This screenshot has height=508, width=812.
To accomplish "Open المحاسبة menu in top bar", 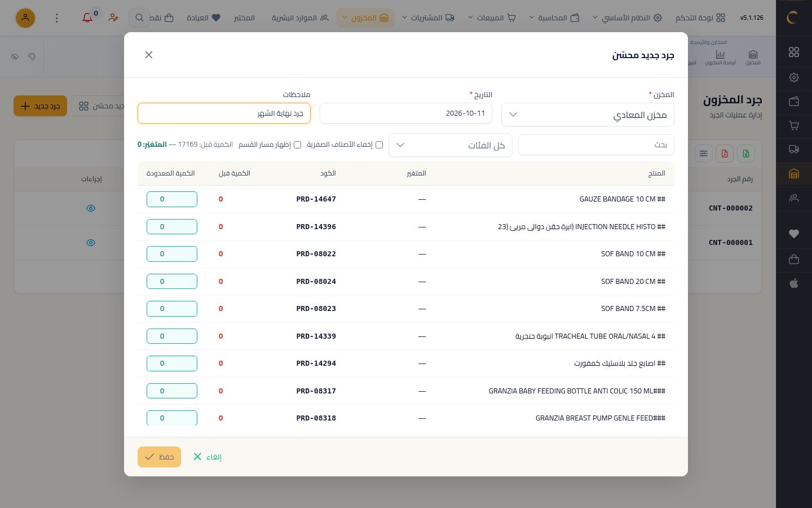I will pyautogui.click(x=554, y=18).
